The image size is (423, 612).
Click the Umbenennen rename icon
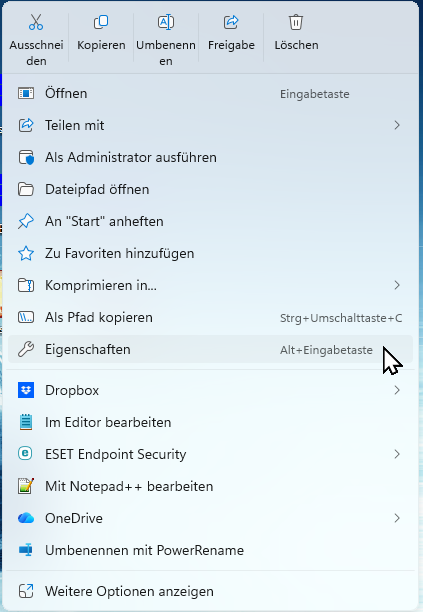click(x=166, y=22)
